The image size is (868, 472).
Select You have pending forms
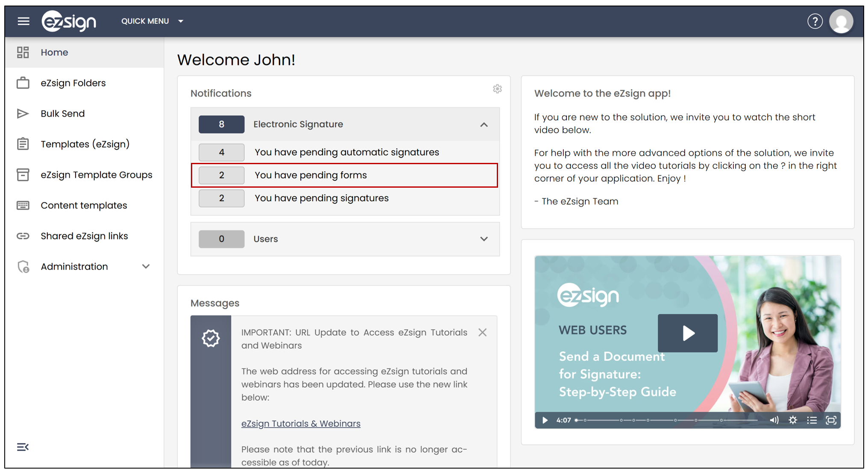click(x=344, y=175)
